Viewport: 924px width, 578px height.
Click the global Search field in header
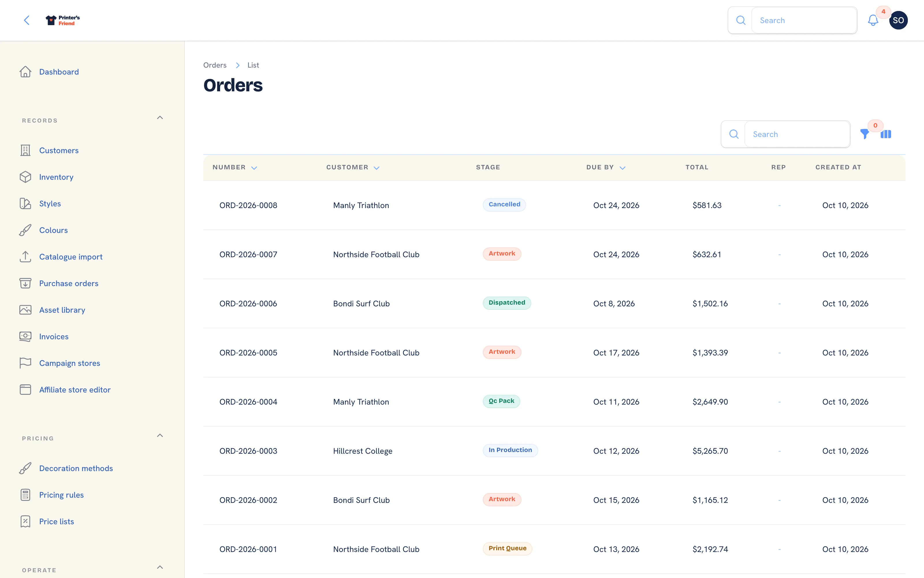point(804,20)
